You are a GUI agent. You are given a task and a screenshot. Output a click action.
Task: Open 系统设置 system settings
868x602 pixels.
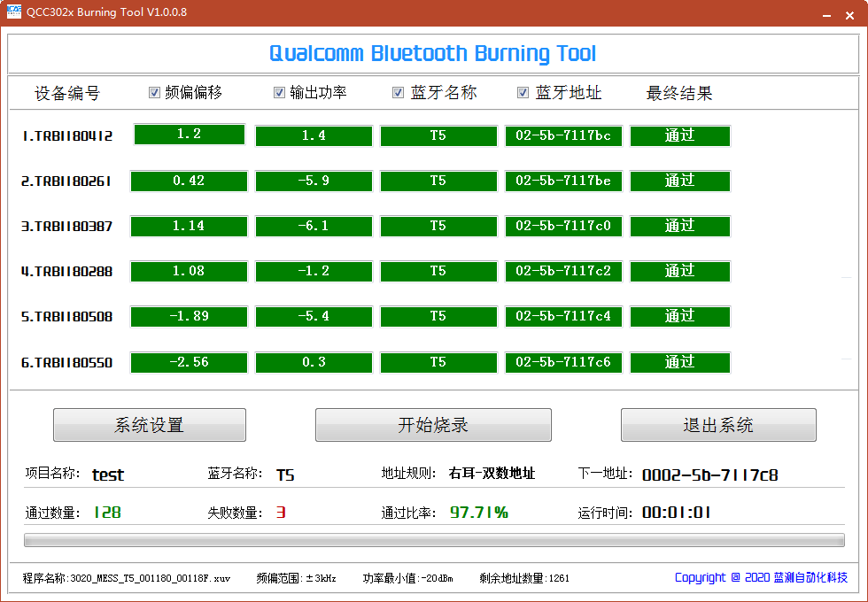tap(150, 425)
